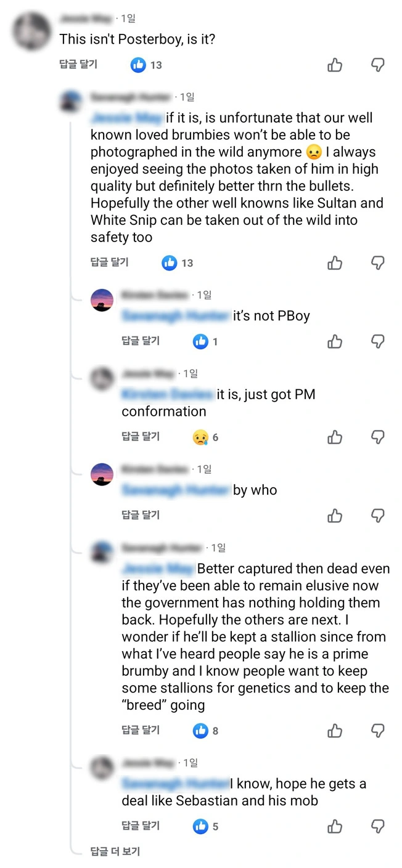Reply to the 'by who' comment
Viewport: 402px width, 868px height.
pyautogui.click(x=141, y=515)
